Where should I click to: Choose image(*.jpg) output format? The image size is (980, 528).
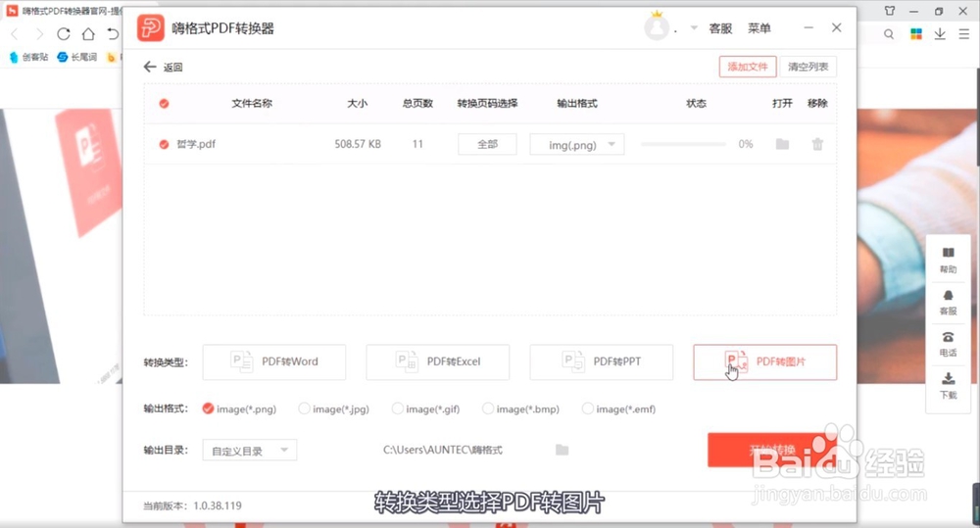point(304,408)
